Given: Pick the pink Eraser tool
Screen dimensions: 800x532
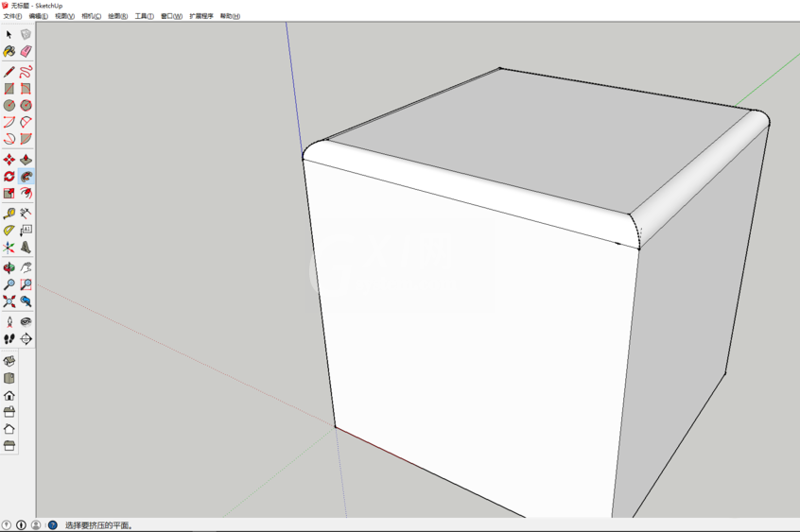Looking at the screenshot, I should point(26,51).
